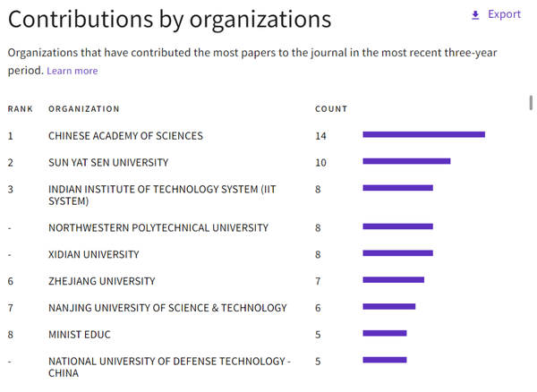Viewport: 537px width, 392px height.
Task: Click the COUNT column header
Action: tap(331, 109)
